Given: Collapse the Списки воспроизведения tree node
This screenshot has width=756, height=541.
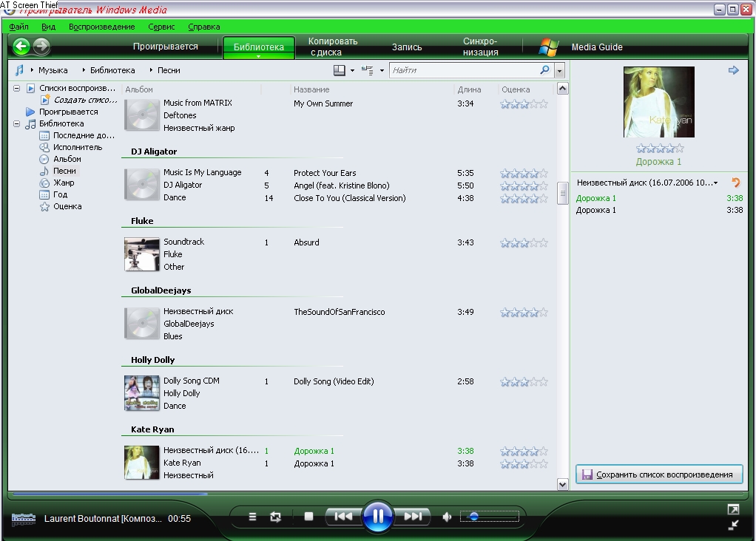Looking at the screenshot, I should 16,88.
